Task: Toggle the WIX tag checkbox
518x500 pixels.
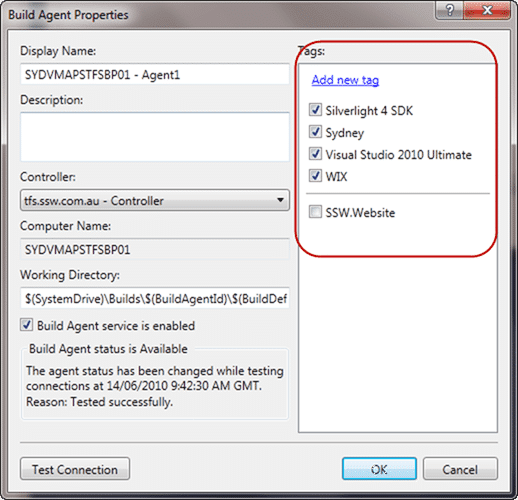Action: pos(315,176)
